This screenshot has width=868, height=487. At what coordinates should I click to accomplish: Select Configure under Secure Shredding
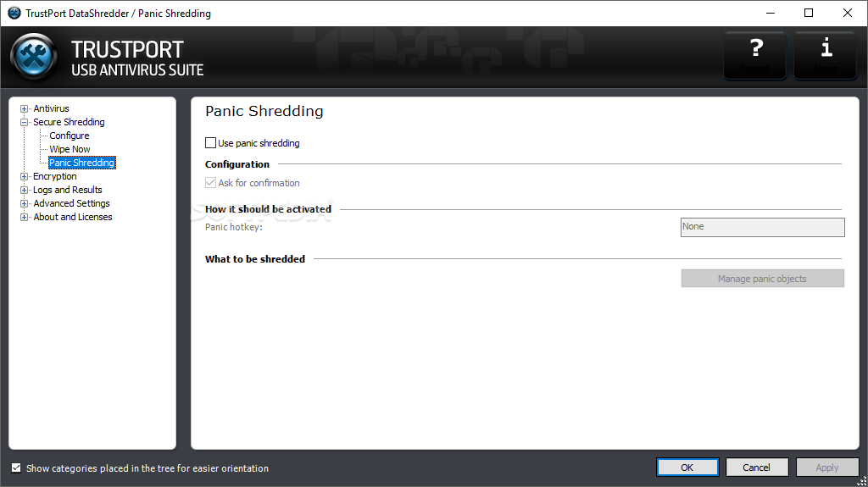click(x=70, y=136)
